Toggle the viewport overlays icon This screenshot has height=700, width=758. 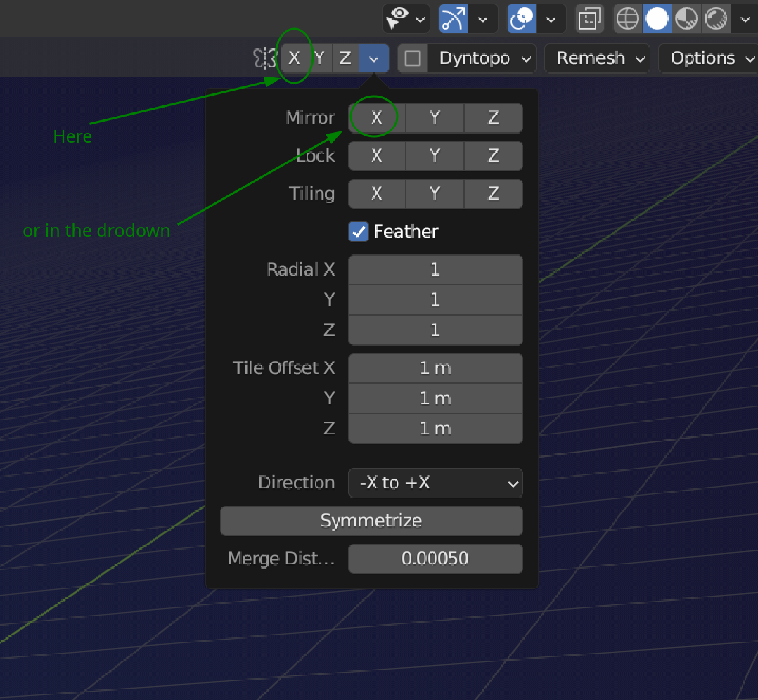click(x=522, y=18)
